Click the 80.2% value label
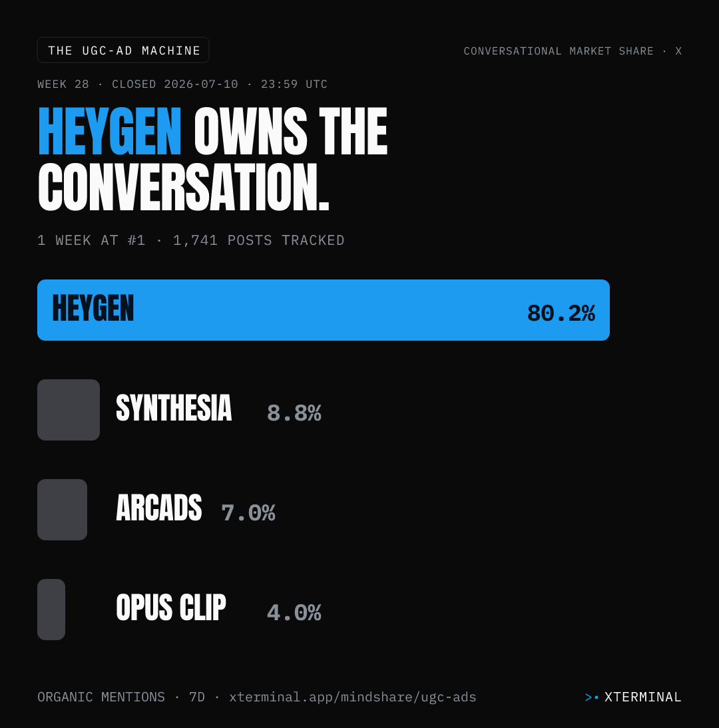Image resolution: width=719 pixels, height=728 pixels. pyautogui.click(x=561, y=313)
